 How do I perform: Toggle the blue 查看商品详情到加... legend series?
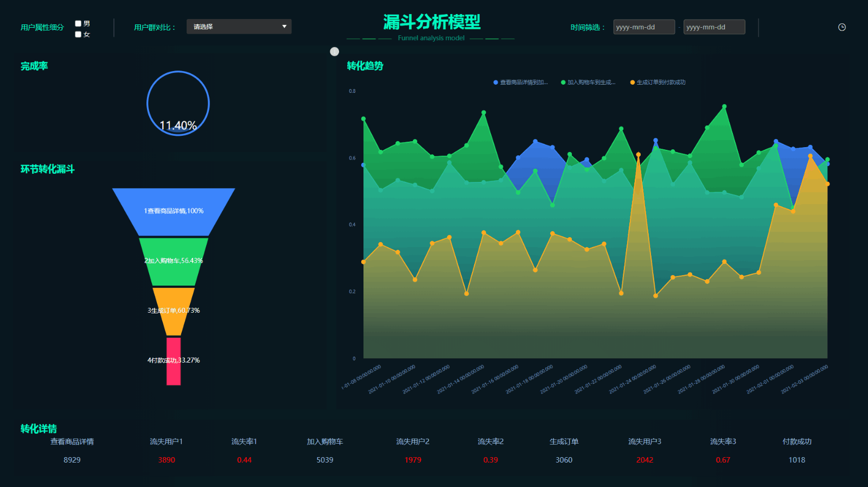pyautogui.click(x=521, y=83)
